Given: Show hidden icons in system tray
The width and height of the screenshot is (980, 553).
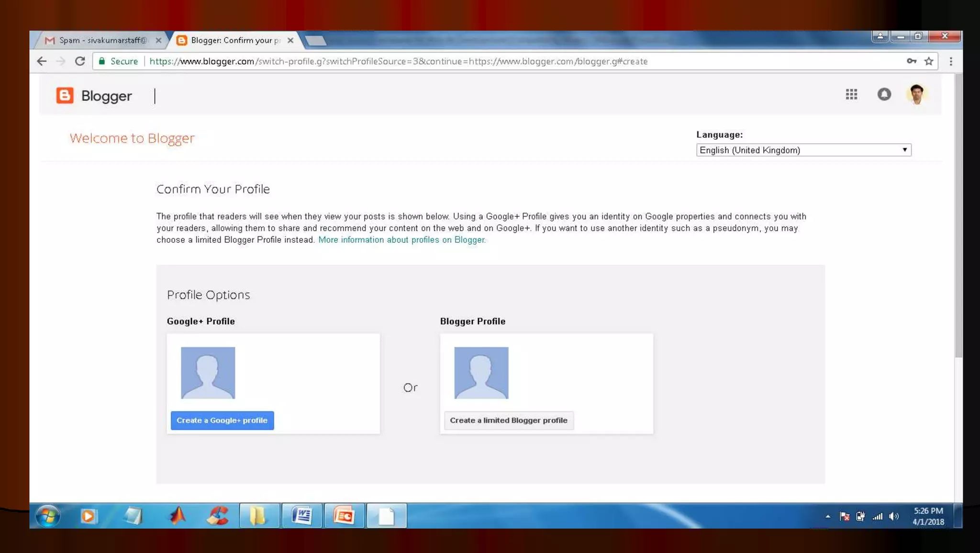Looking at the screenshot, I should (828, 516).
